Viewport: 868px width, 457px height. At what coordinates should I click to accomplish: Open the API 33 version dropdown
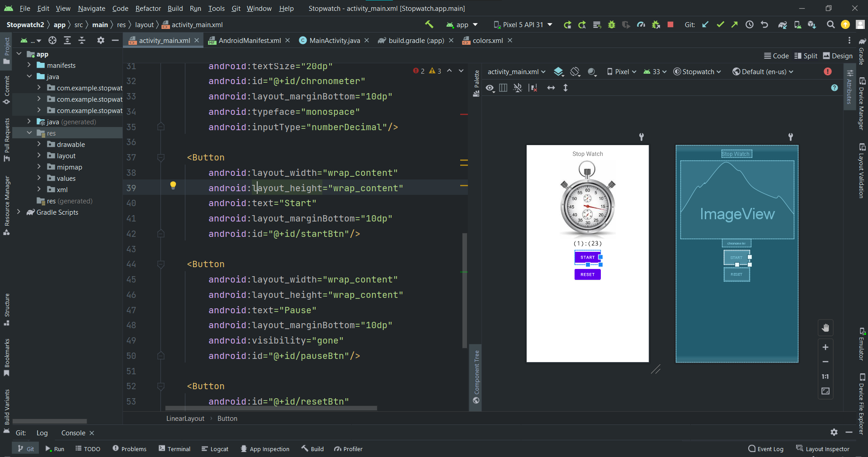(x=655, y=71)
